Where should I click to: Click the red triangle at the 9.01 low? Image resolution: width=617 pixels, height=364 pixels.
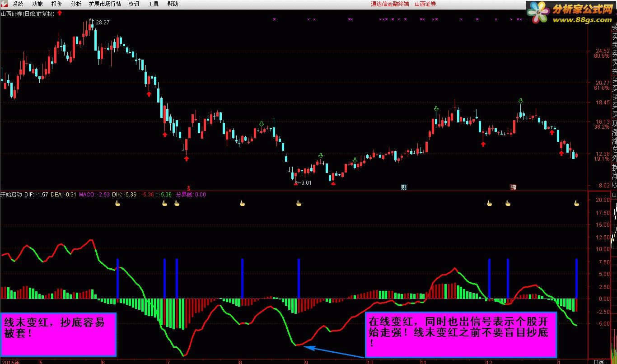click(x=295, y=184)
